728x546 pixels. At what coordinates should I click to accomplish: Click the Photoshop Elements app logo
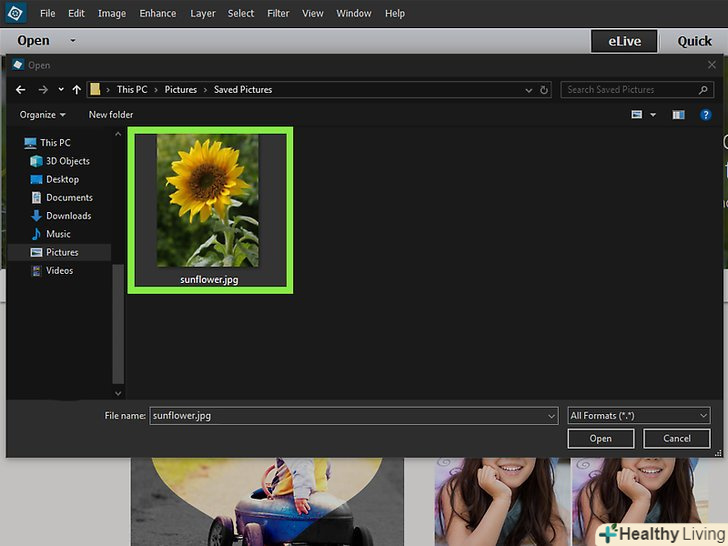coord(13,14)
